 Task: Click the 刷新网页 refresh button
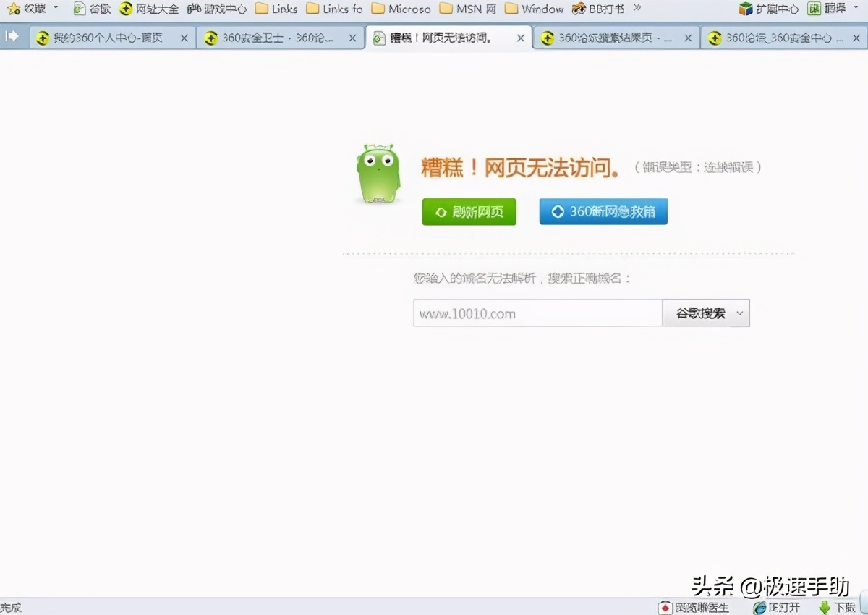(469, 212)
